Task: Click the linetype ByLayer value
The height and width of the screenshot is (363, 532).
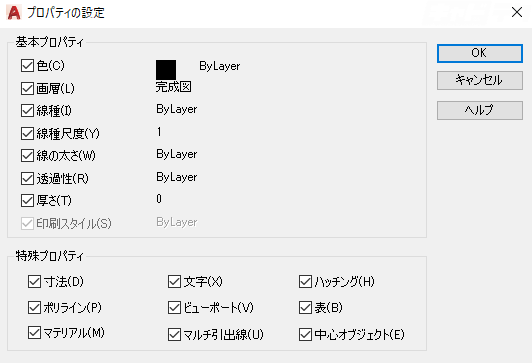Action: (176, 109)
